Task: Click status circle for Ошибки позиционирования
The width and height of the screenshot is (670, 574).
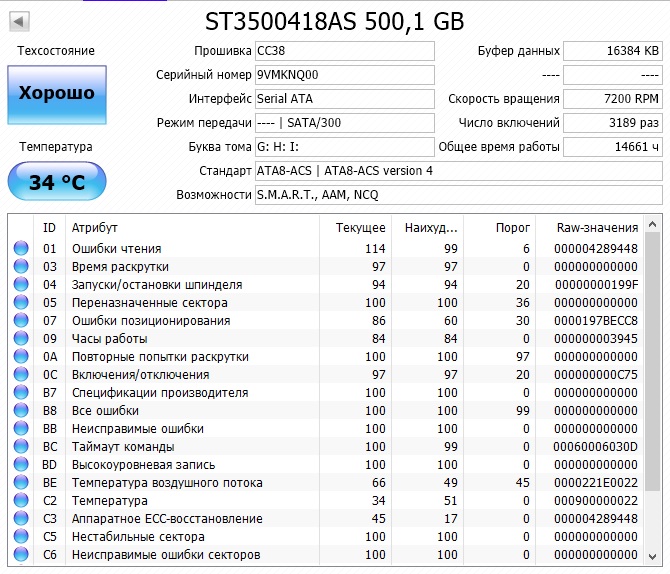Action: click(x=21, y=320)
